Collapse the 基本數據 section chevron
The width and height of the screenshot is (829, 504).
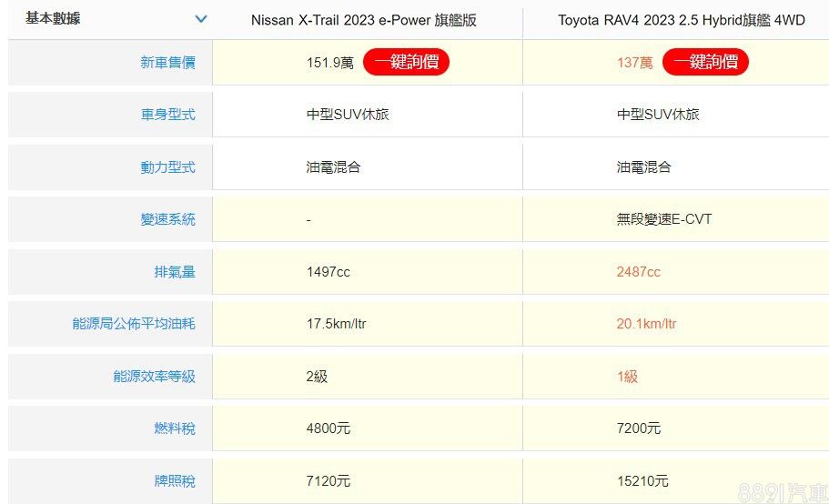coord(201,19)
